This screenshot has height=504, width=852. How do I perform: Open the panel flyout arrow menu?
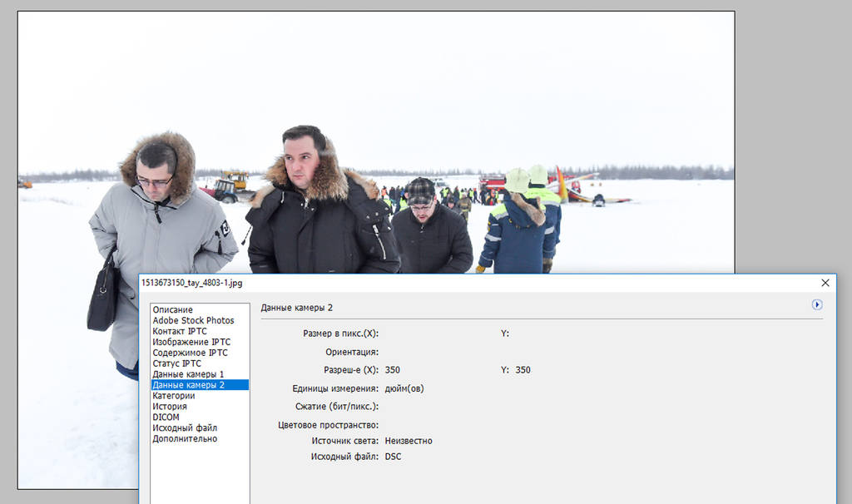[x=817, y=304]
